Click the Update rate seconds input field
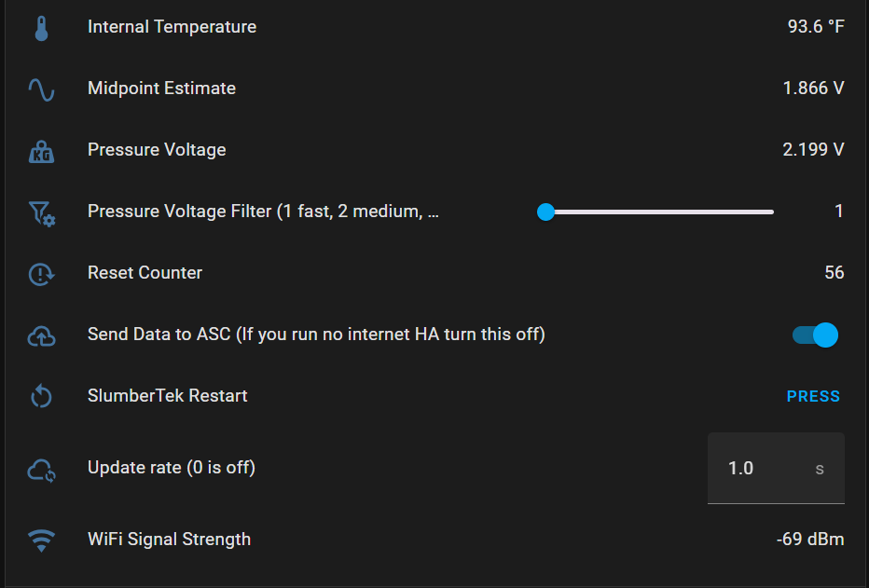 [x=776, y=469]
